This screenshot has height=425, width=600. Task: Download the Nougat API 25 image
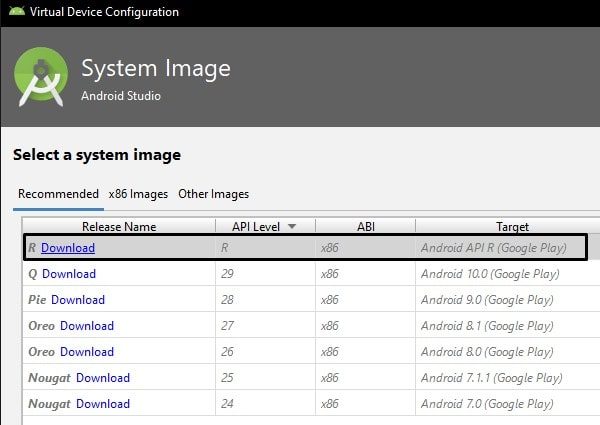[x=103, y=378]
